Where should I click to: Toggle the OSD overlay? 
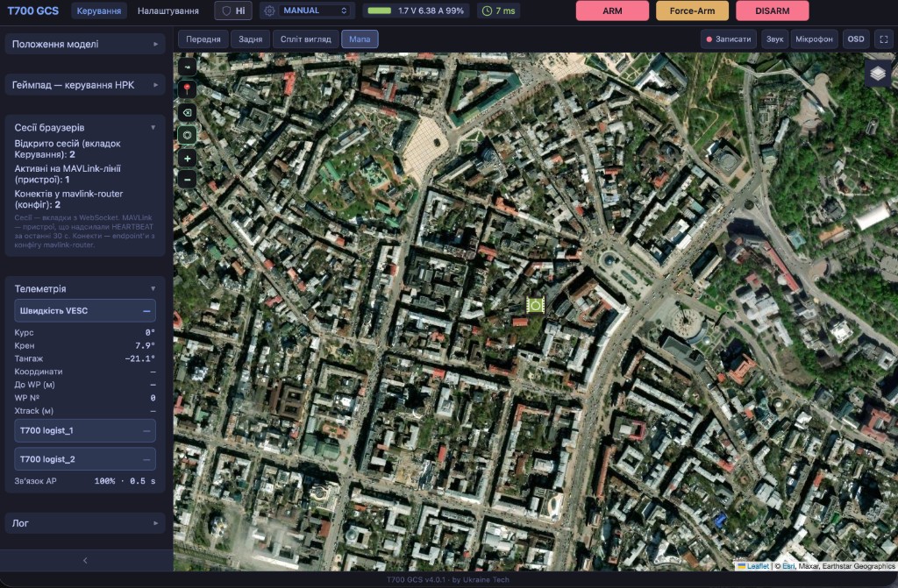[x=856, y=39]
